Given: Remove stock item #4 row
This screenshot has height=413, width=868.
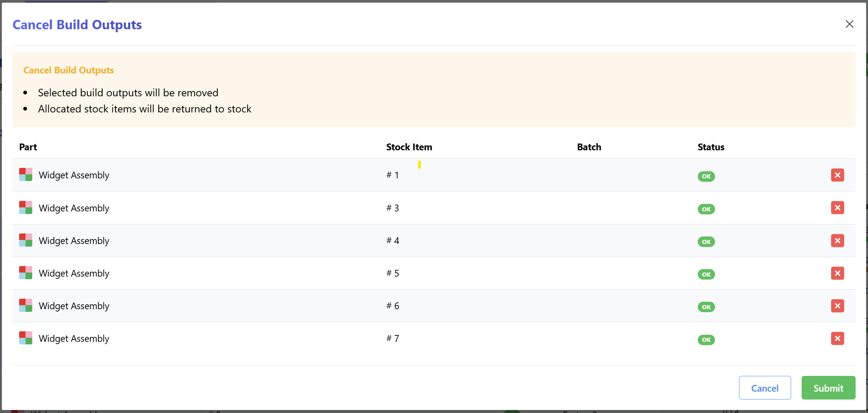Looking at the screenshot, I should click(x=837, y=241).
